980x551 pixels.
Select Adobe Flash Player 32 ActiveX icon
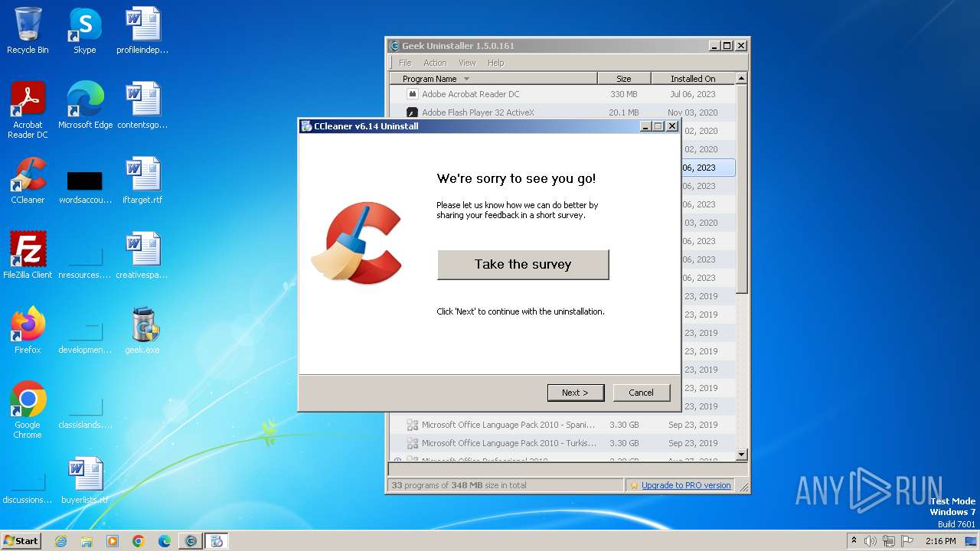(412, 112)
